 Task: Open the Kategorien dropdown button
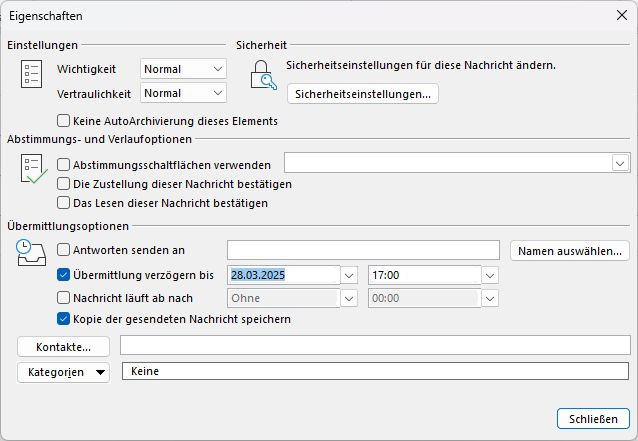click(x=64, y=371)
